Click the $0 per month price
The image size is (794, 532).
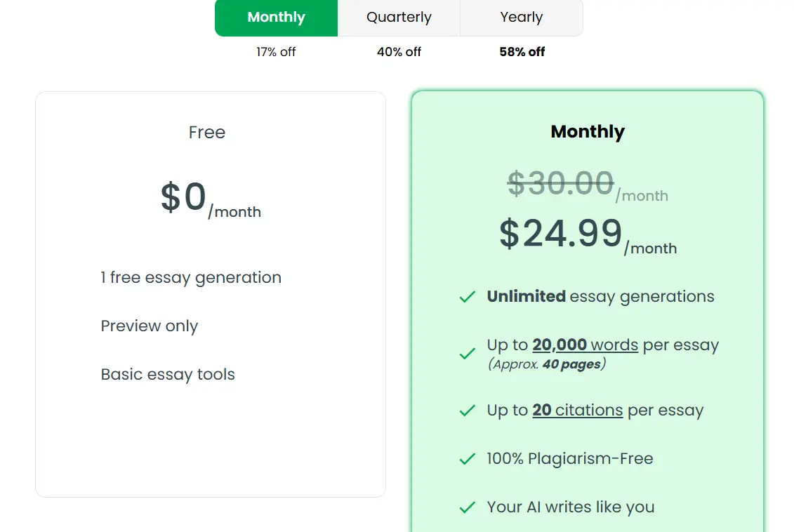point(184,197)
